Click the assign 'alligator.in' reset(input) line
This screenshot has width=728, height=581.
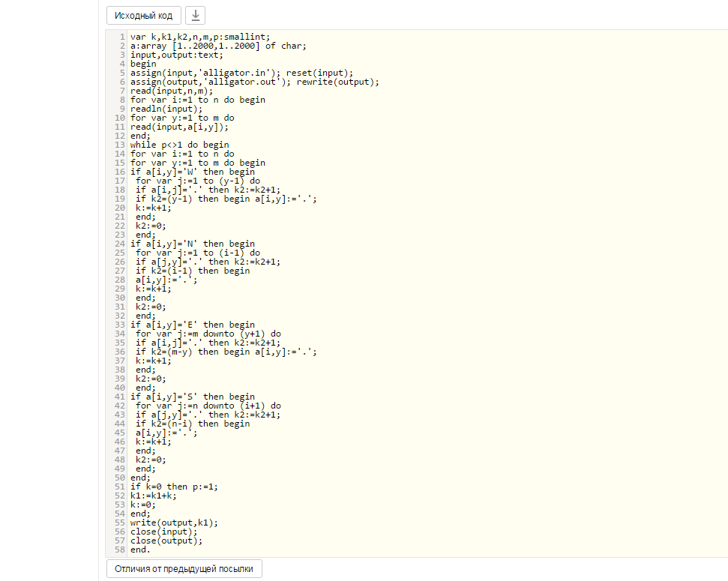pos(241,73)
